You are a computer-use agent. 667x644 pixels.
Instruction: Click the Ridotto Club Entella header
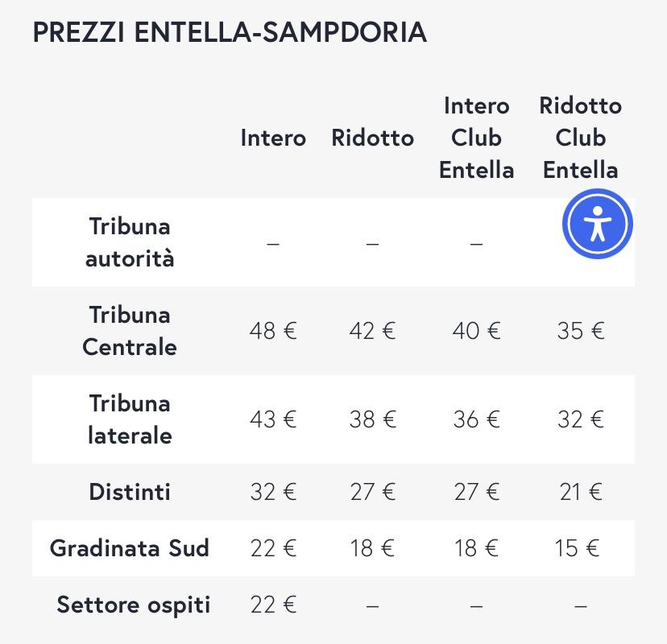(x=580, y=138)
